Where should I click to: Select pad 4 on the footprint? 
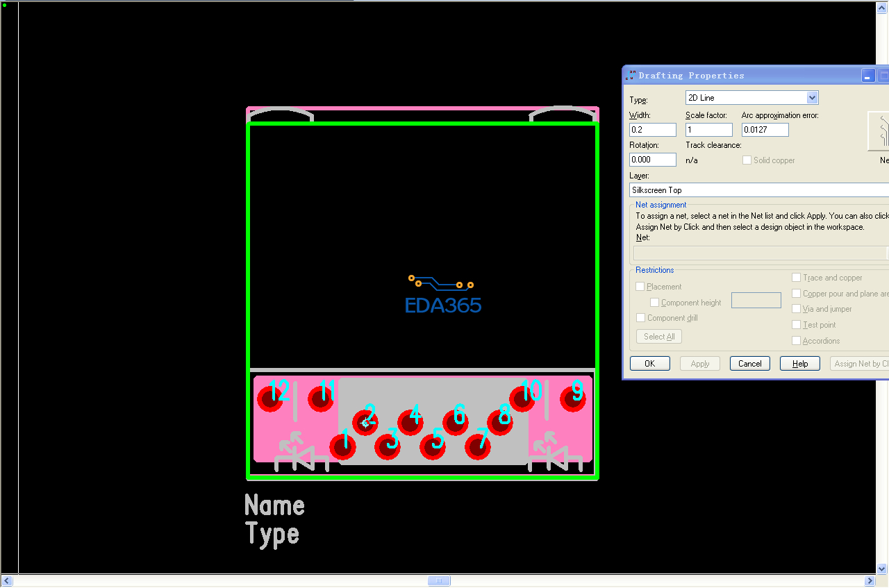point(410,422)
